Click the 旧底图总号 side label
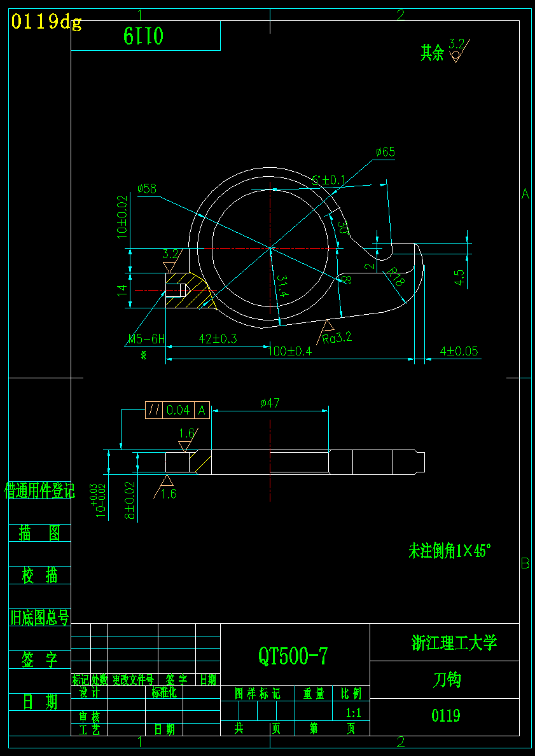The image size is (535, 756). tap(39, 617)
